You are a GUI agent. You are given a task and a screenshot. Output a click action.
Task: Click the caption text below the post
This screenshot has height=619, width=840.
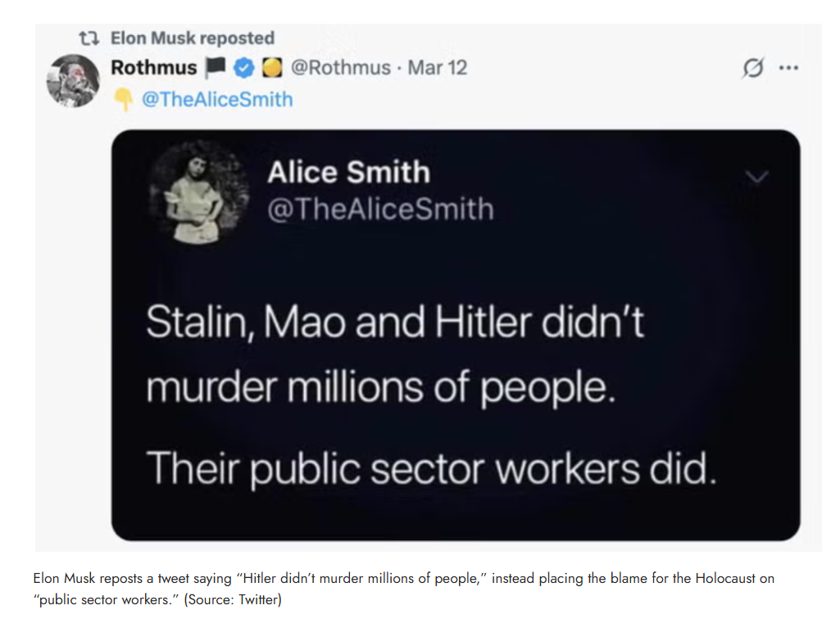click(403, 589)
